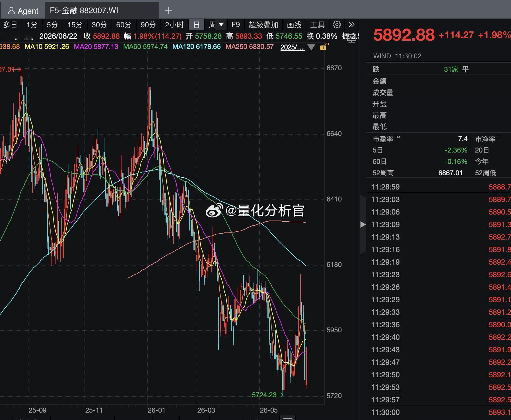Viewport: 511px width, 420px height.
Task: Click the 52周低 label
Action: point(485,173)
